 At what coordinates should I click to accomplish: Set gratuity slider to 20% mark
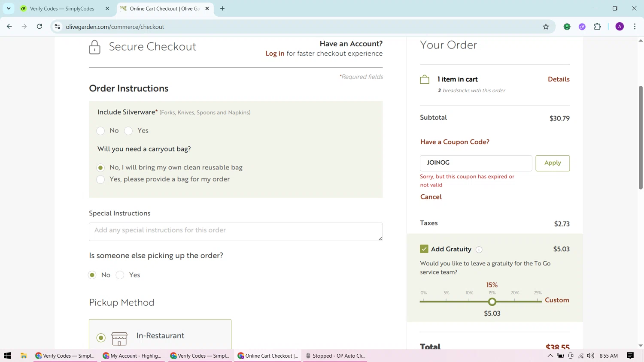(x=515, y=302)
